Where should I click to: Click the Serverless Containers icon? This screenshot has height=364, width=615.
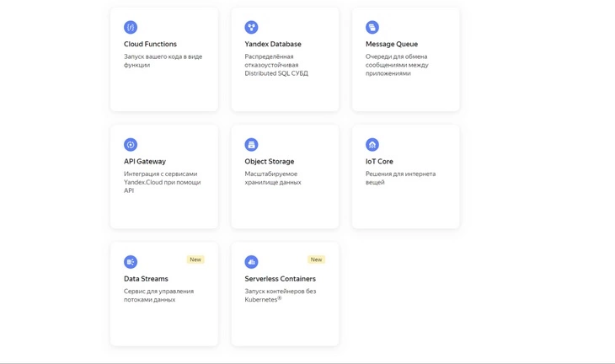pyautogui.click(x=251, y=261)
